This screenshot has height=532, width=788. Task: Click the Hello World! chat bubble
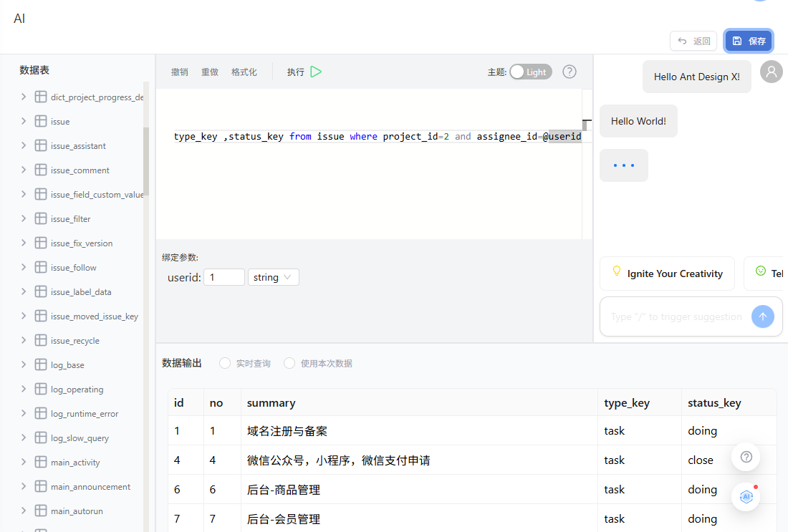638,121
